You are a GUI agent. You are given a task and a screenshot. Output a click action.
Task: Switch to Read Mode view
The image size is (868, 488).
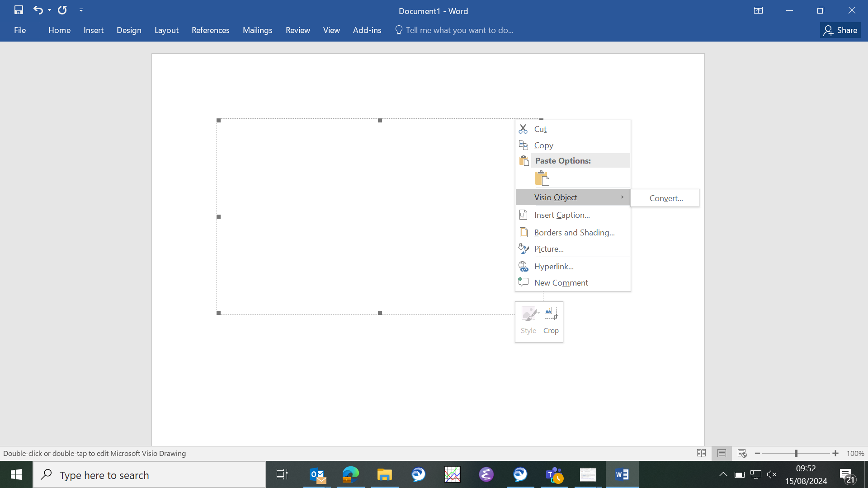[701, 453]
